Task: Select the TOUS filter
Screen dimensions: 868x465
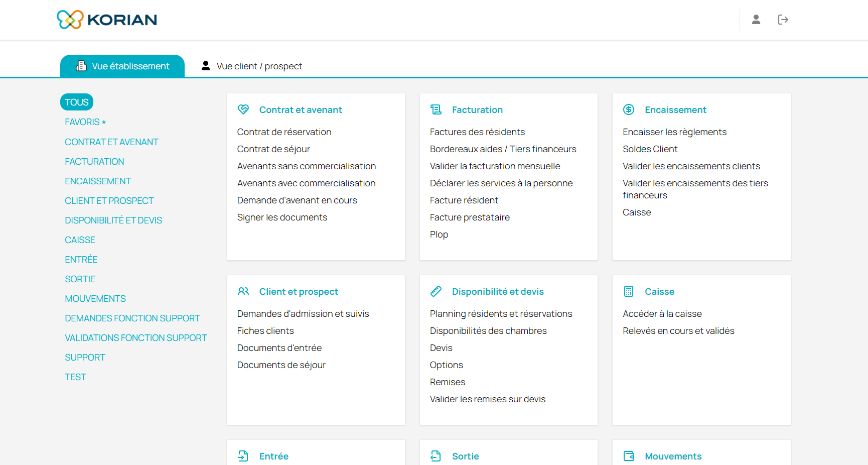Action: pos(77,102)
